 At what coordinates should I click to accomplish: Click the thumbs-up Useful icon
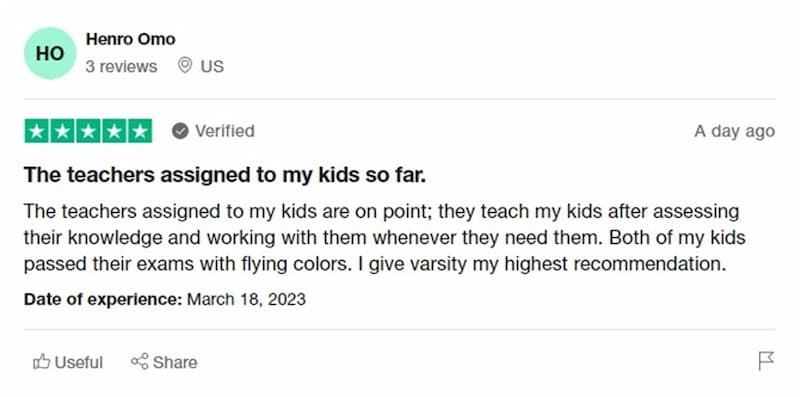[x=42, y=362]
